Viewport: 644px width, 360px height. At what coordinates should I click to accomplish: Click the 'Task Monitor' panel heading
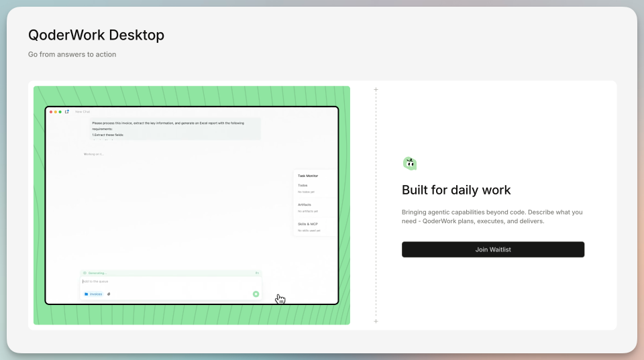(308, 176)
